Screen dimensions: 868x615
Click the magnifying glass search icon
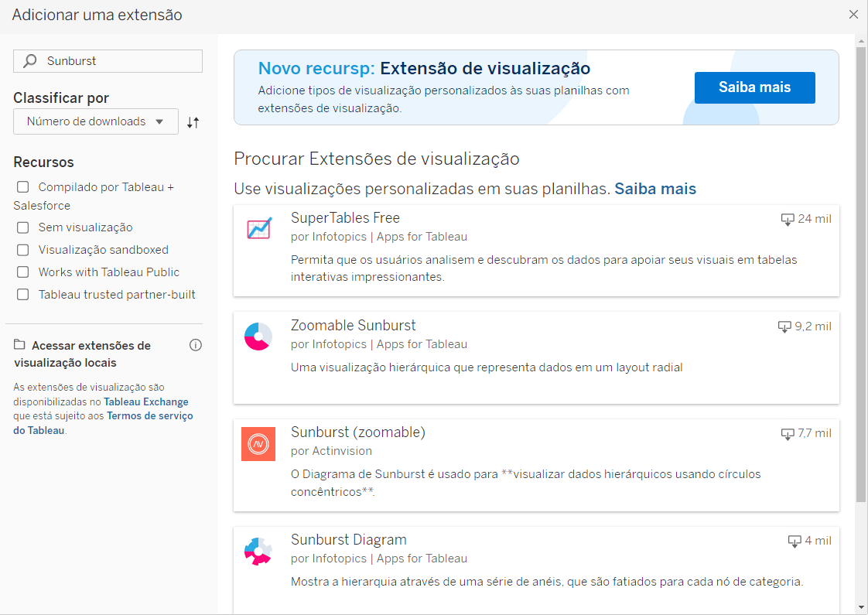(x=30, y=61)
